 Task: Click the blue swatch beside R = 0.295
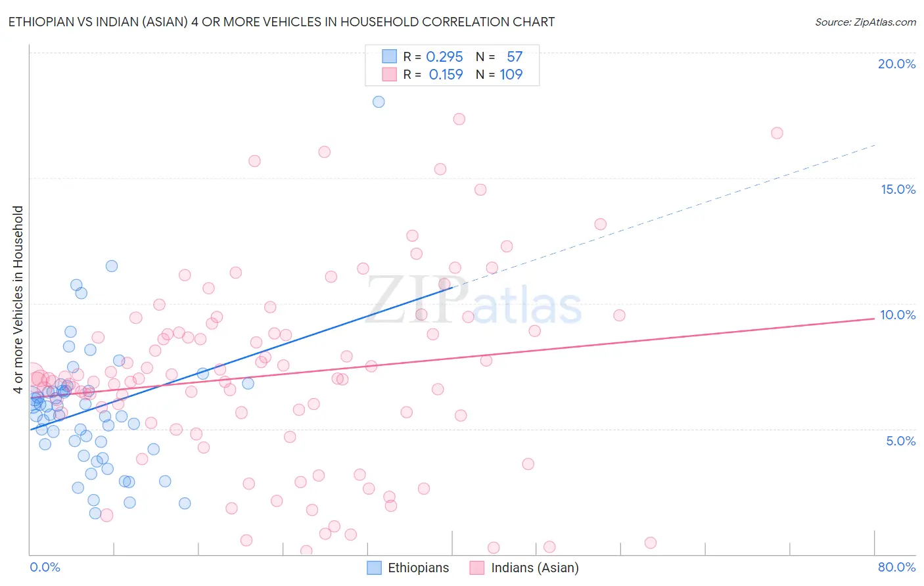coord(390,56)
